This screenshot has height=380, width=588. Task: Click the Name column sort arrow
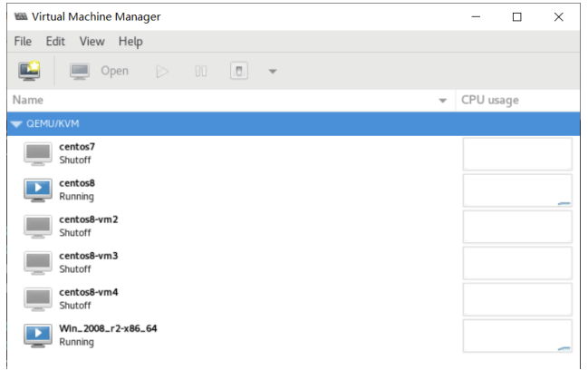(443, 100)
